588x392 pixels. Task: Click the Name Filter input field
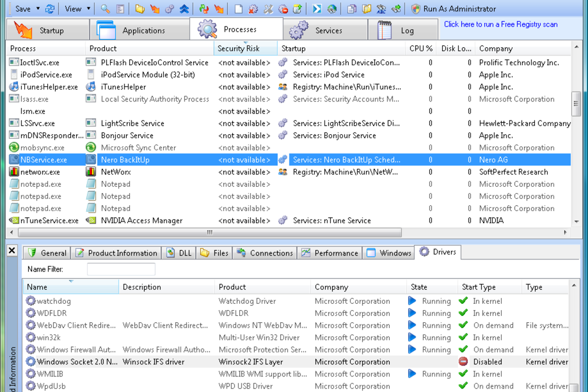pos(121,269)
